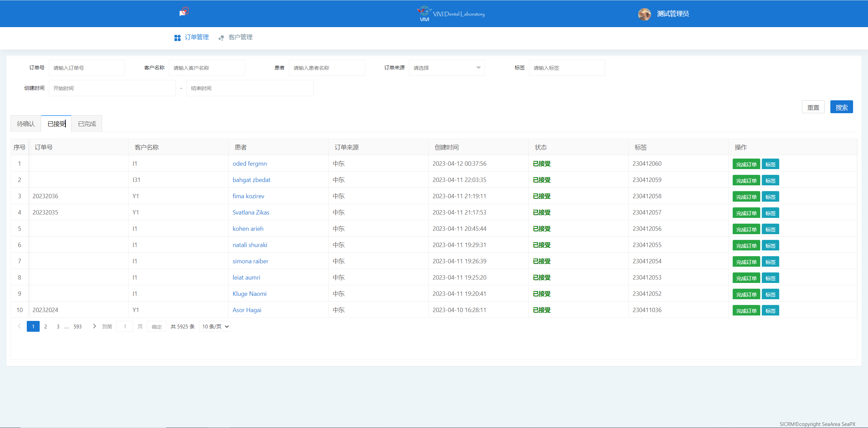Open patient Svatlana Zikas
This screenshot has height=428, width=868.
(x=251, y=212)
